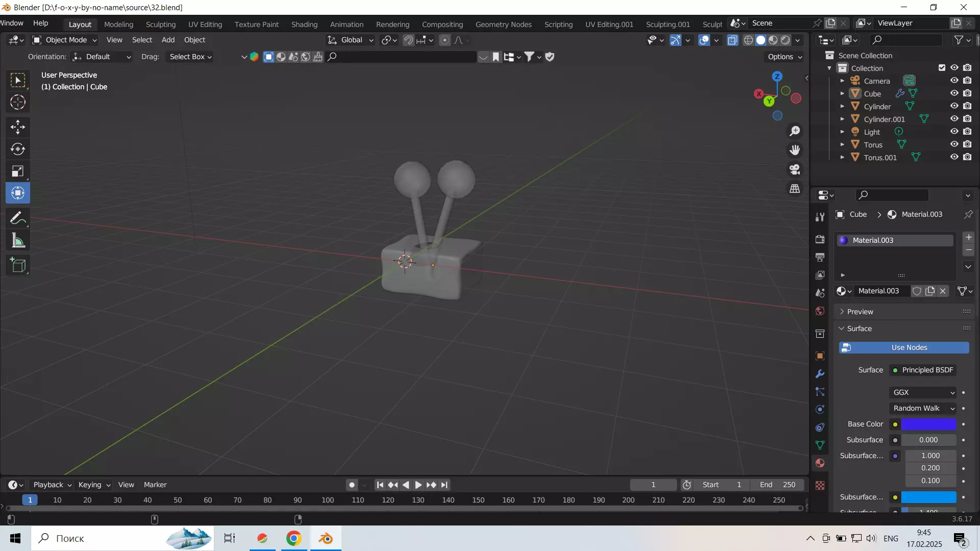Image resolution: width=980 pixels, height=551 pixels.
Task: Activate the Rotate tool
Action: (x=18, y=149)
